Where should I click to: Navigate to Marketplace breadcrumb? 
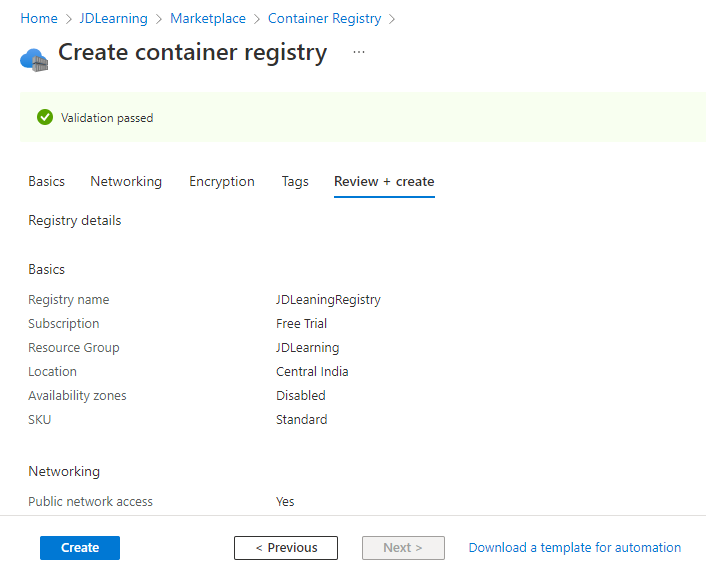coord(208,18)
